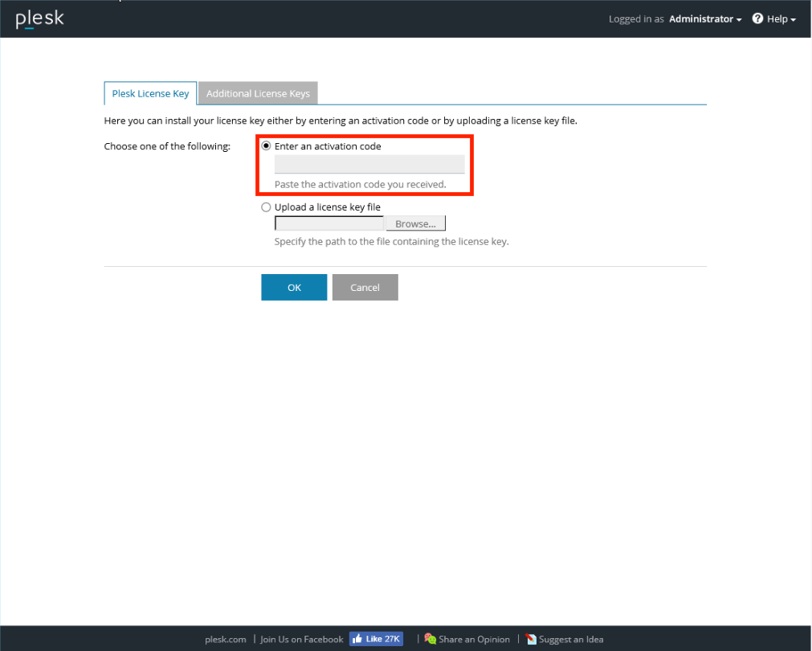Click the Share an Opinion link text

point(474,640)
